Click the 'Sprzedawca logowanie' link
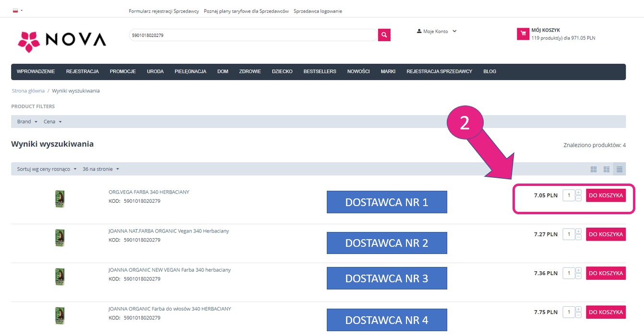644x335 pixels. point(318,11)
